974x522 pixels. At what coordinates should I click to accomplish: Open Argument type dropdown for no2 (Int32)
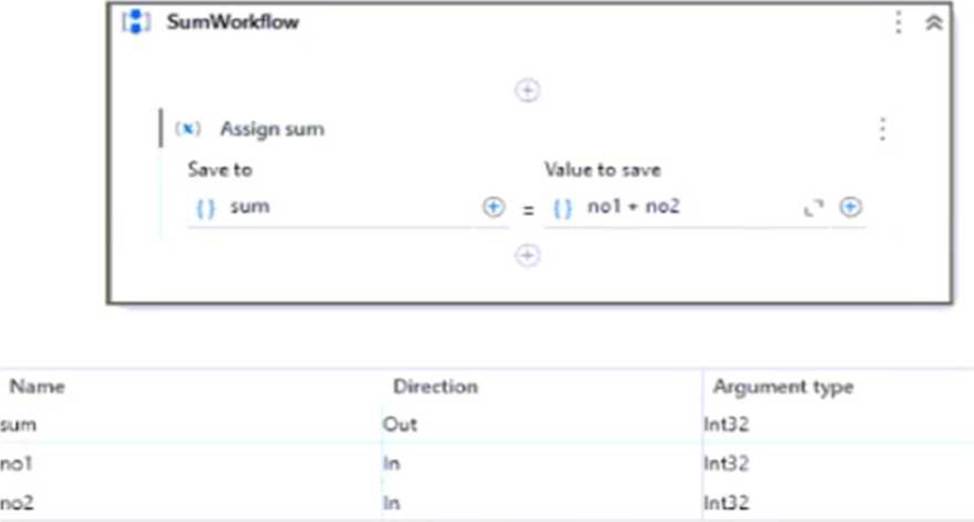[x=839, y=502]
